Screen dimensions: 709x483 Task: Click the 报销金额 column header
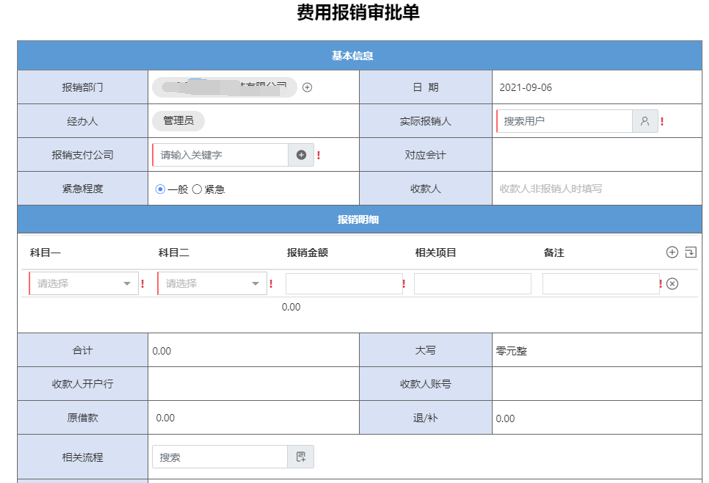tap(307, 253)
